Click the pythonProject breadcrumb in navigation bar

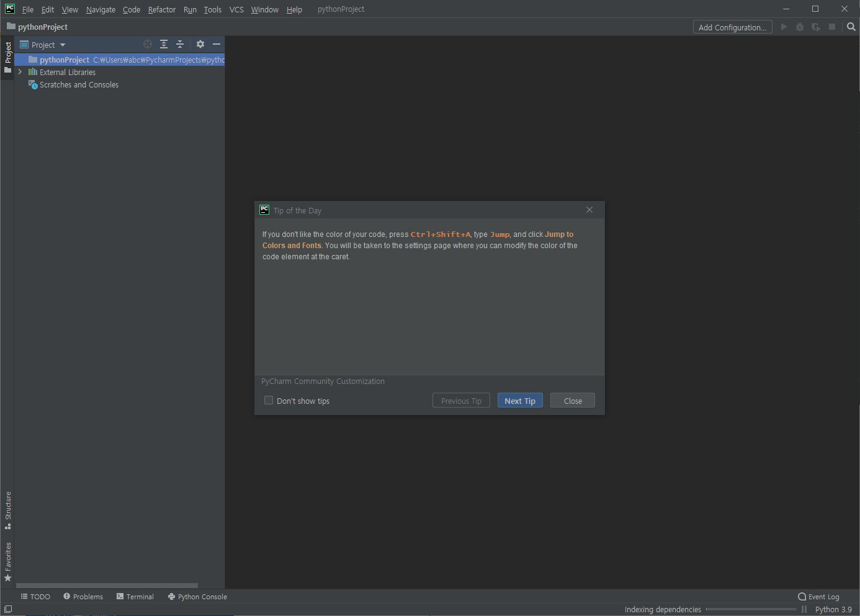[x=37, y=27]
